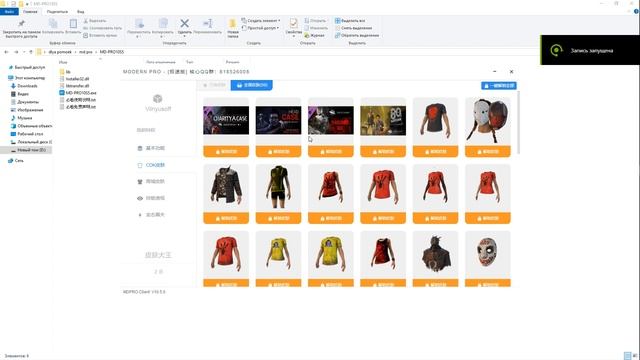The width and height of the screenshot is (640, 360).
Task: Click blue unlock-all button at top right
Action: point(499,86)
